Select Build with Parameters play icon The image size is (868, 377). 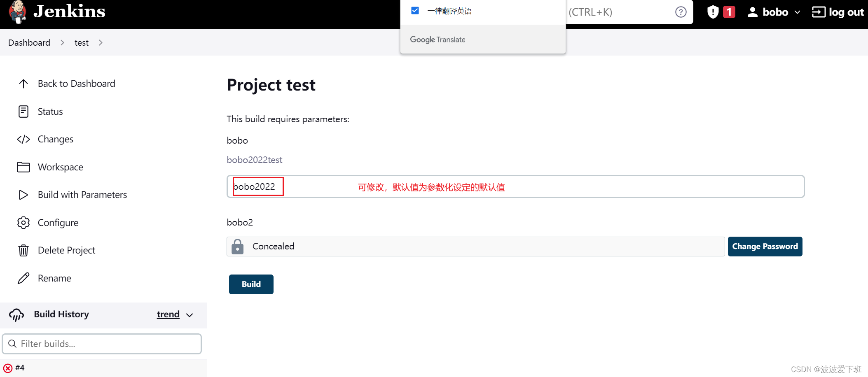23,194
